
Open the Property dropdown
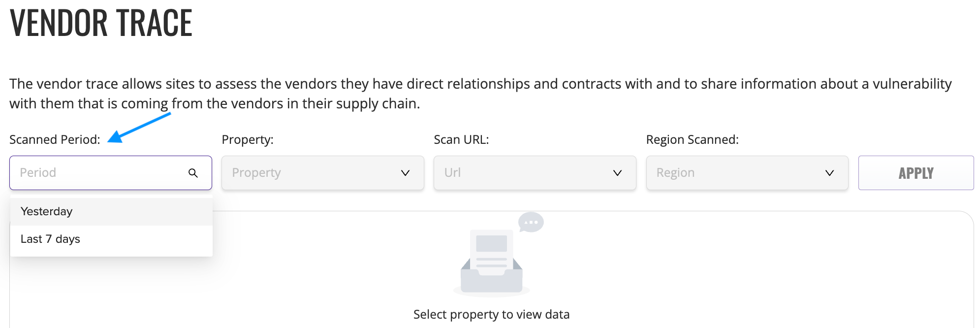pos(323,173)
